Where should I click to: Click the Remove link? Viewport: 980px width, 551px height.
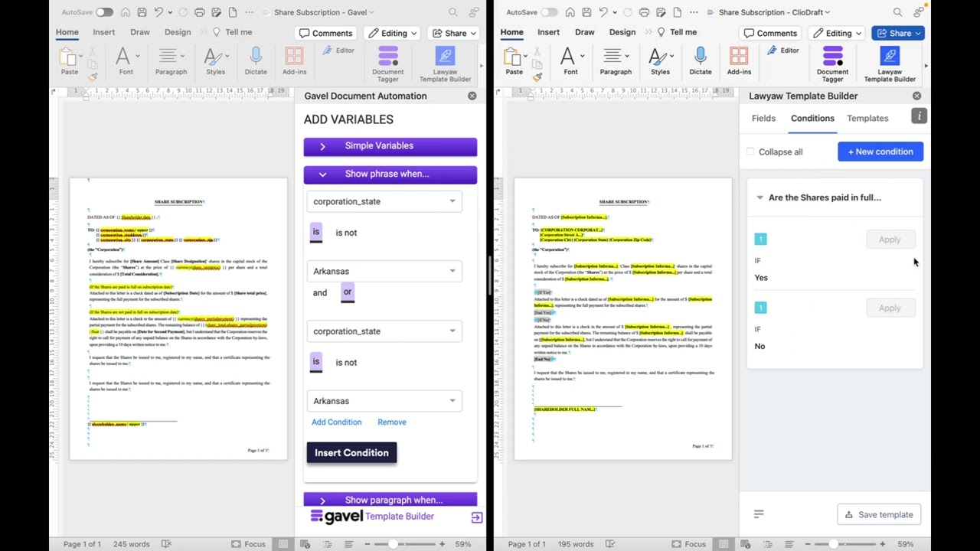392,422
